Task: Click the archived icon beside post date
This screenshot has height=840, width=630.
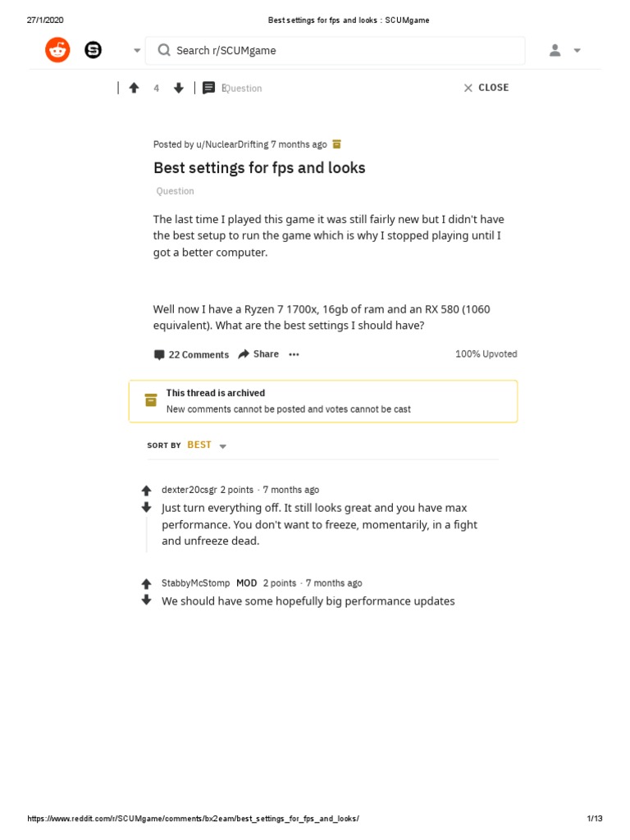Action: (x=336, y=144)
